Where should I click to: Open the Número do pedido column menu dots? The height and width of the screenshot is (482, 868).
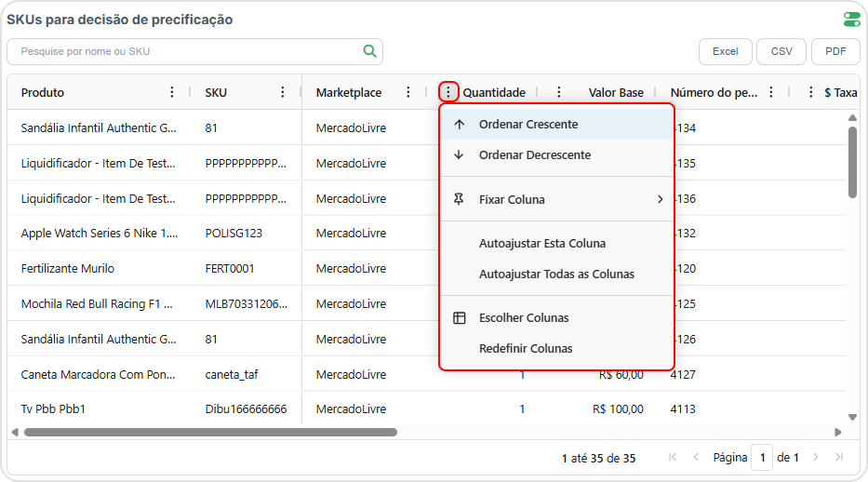click(770, 92)
